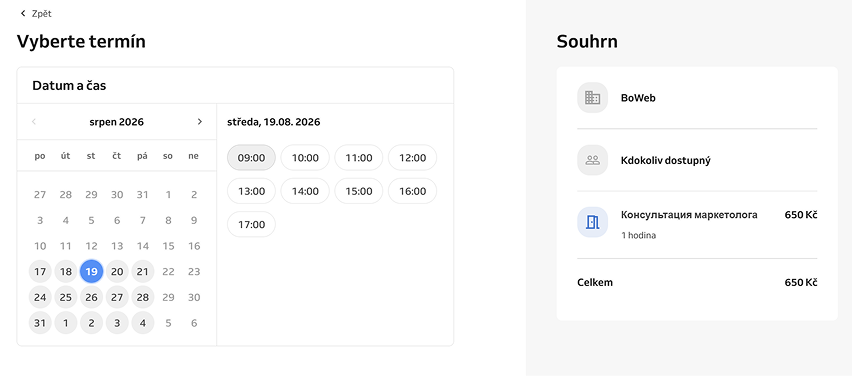Click the BoWeb building icon

tap(592, 98)
